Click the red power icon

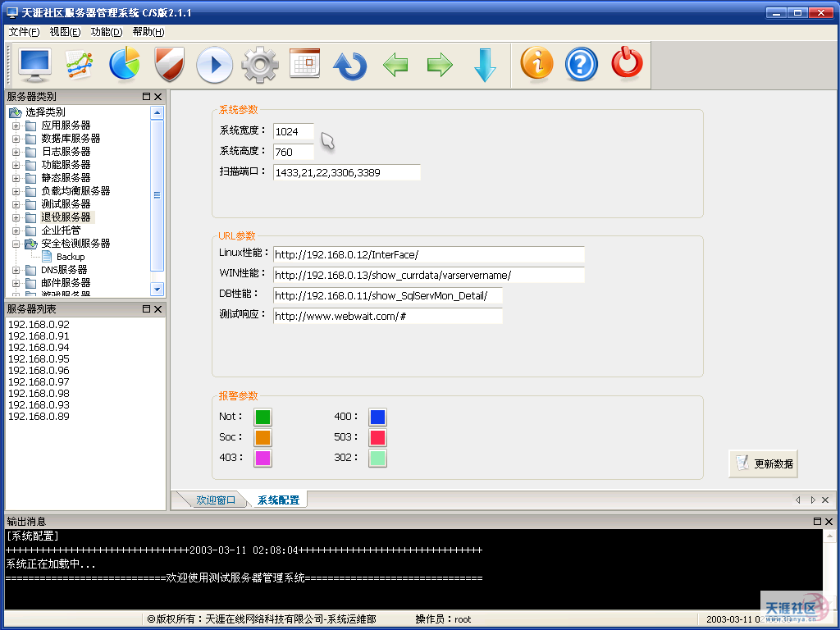pos(627,64)
